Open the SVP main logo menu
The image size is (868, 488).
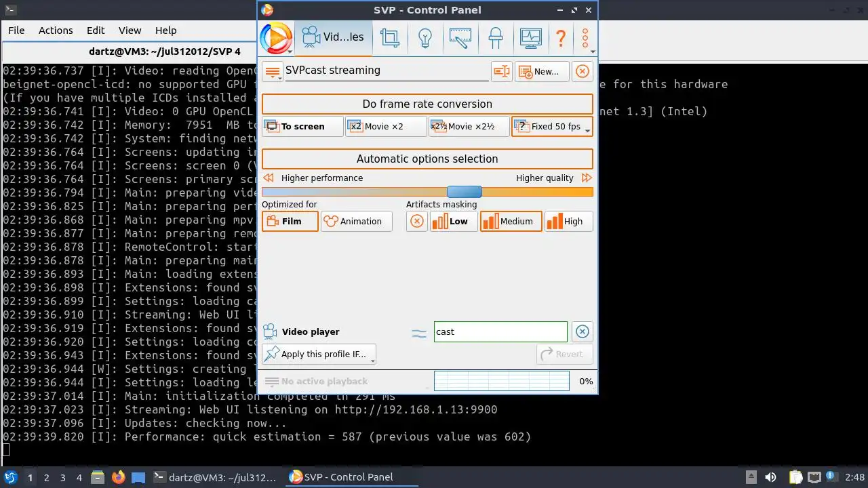pyautogui.click(x=276, y=38)
